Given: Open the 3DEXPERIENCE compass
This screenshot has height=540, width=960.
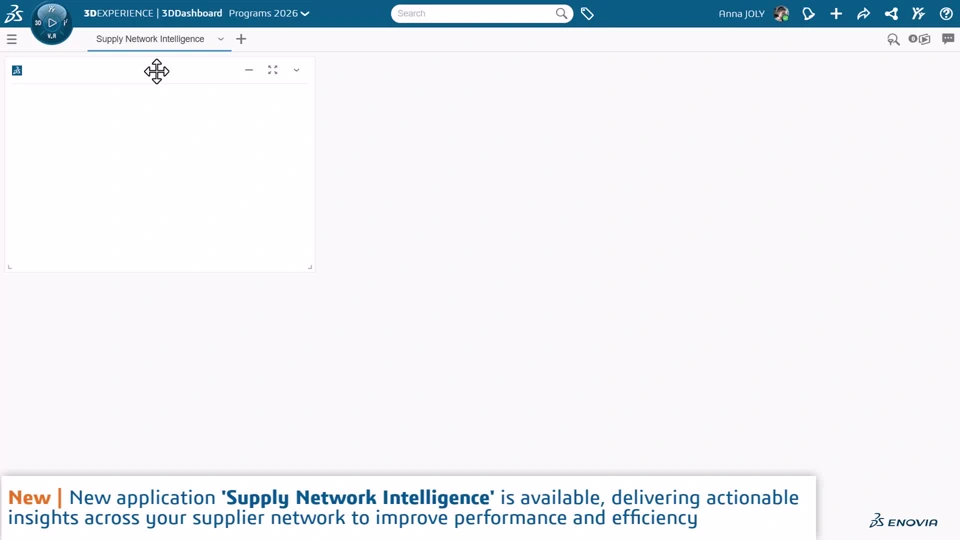Looking at the screenshot, I should pos(51,23).
